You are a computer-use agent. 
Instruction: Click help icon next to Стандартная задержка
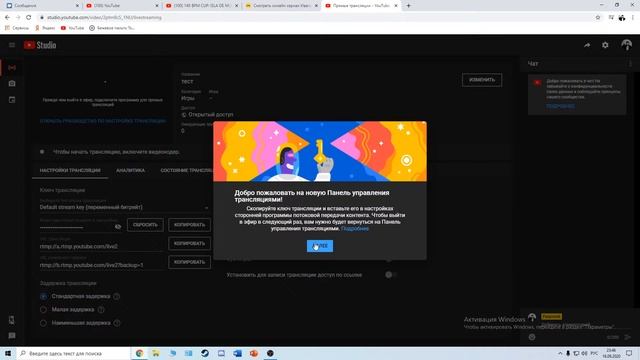117,296
